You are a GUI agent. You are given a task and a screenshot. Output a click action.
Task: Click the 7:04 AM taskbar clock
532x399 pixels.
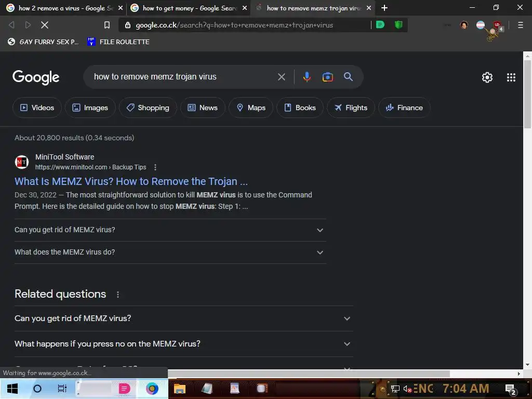pyautogui.click(x=466, y=389)
